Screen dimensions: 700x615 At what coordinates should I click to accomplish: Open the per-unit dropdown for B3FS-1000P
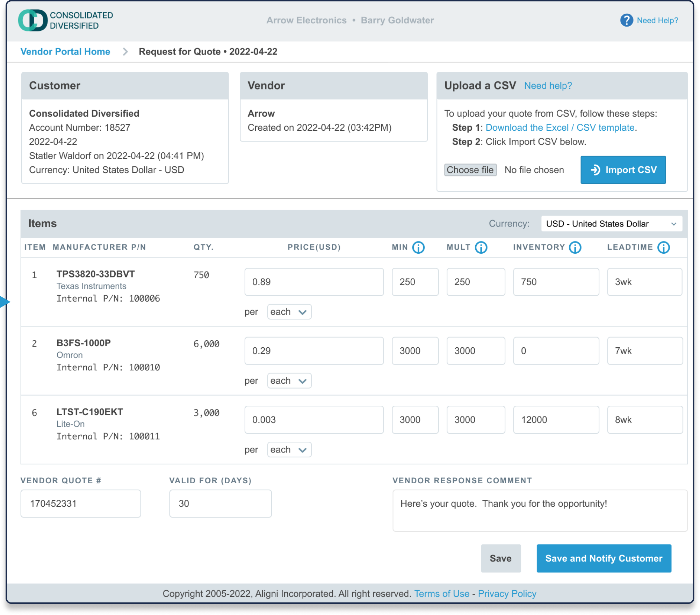tap(289, 381)
